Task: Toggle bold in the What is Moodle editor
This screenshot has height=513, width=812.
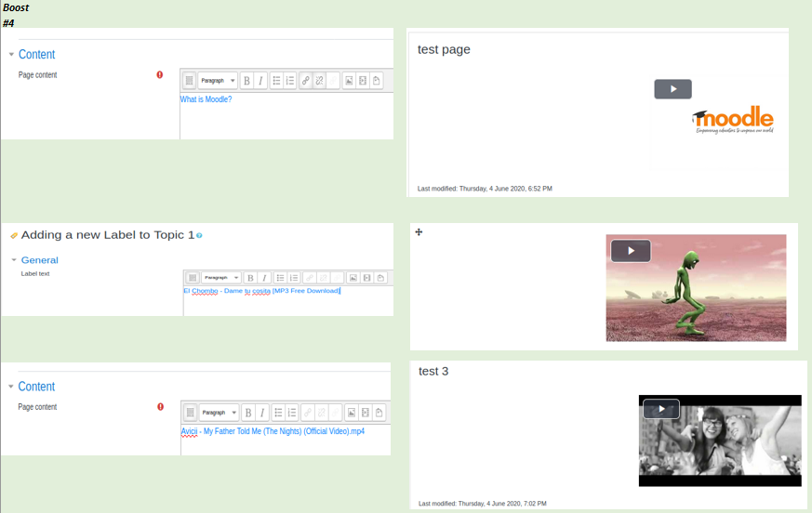Action: coord(247,81)
